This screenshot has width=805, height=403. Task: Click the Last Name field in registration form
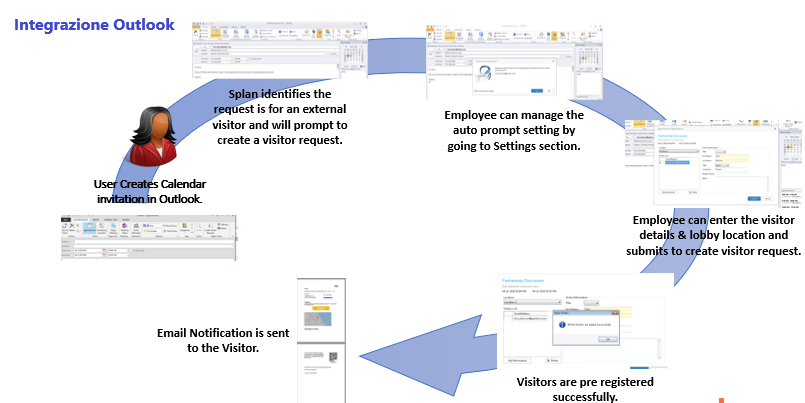tap(732, 161)
